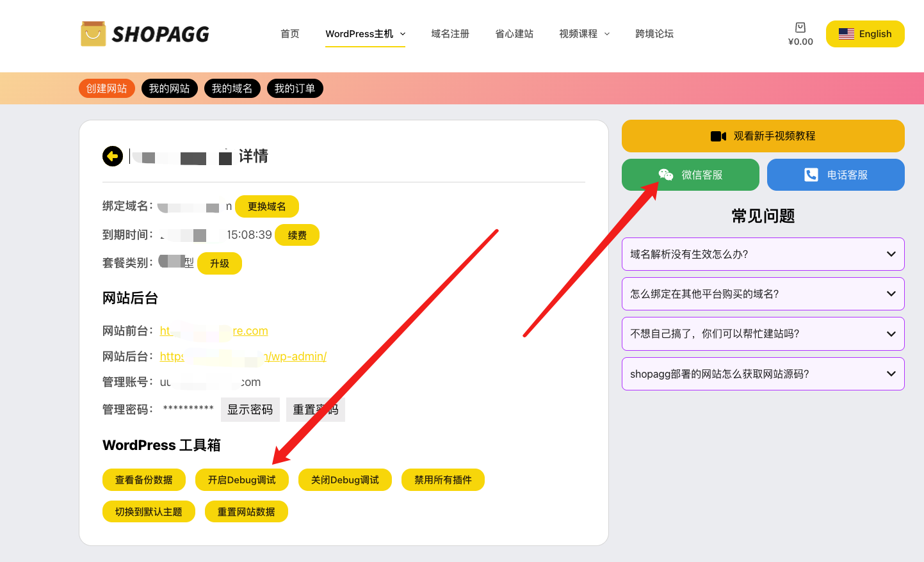Click the phone icon in 电话客服

click(811, 175)
